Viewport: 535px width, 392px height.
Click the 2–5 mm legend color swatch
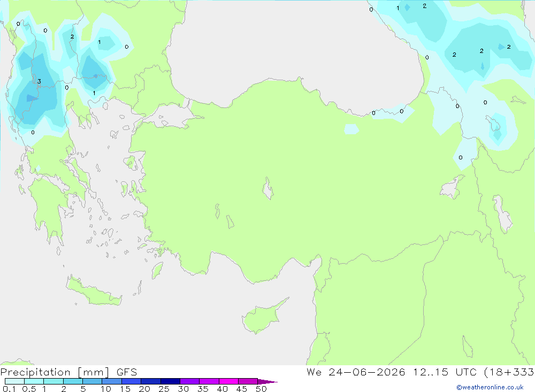click(x=73, y=381)
